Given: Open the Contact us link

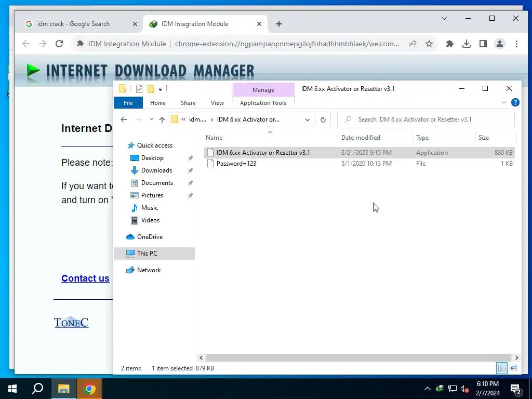Looking at the screenshot, I should click(85, 278).
